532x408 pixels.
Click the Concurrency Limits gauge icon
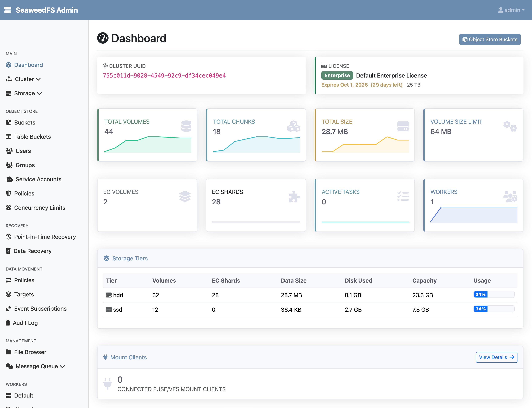point(9,208)
